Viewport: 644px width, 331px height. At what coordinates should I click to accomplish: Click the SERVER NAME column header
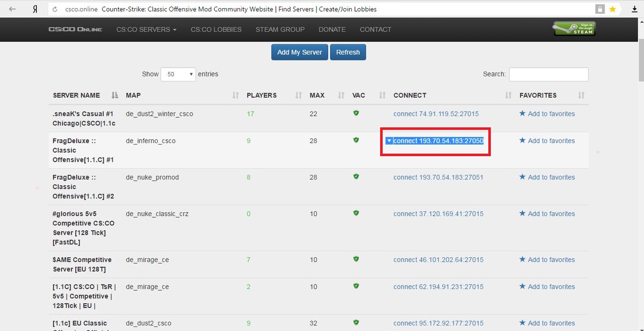coord(76,95)
